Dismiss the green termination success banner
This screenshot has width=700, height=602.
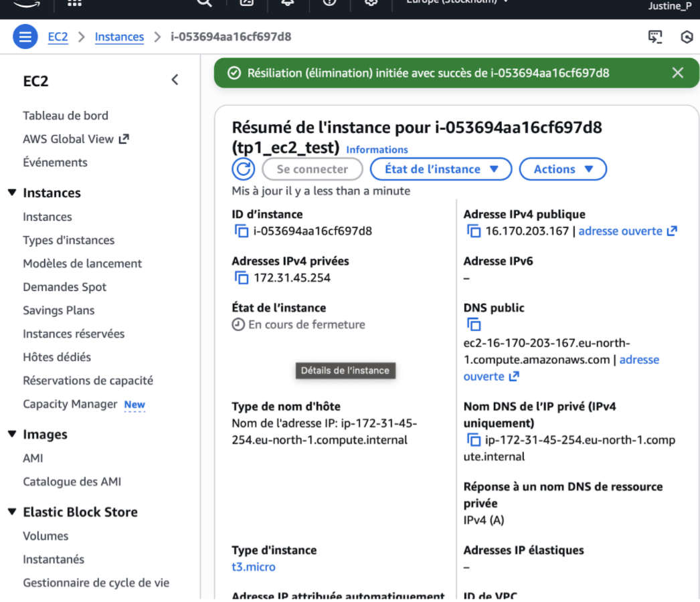pos(678,73)
